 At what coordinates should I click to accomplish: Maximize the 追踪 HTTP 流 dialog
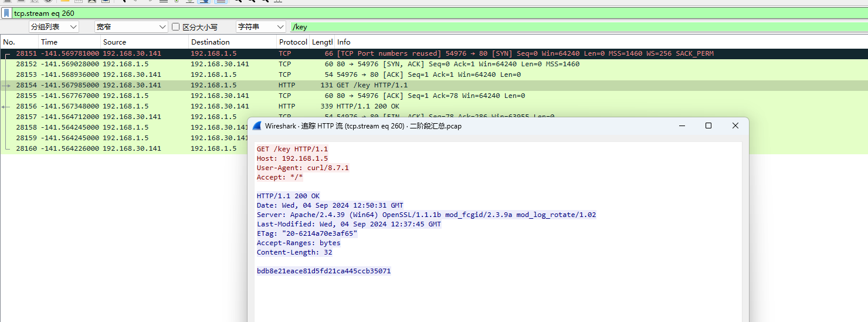708,126
